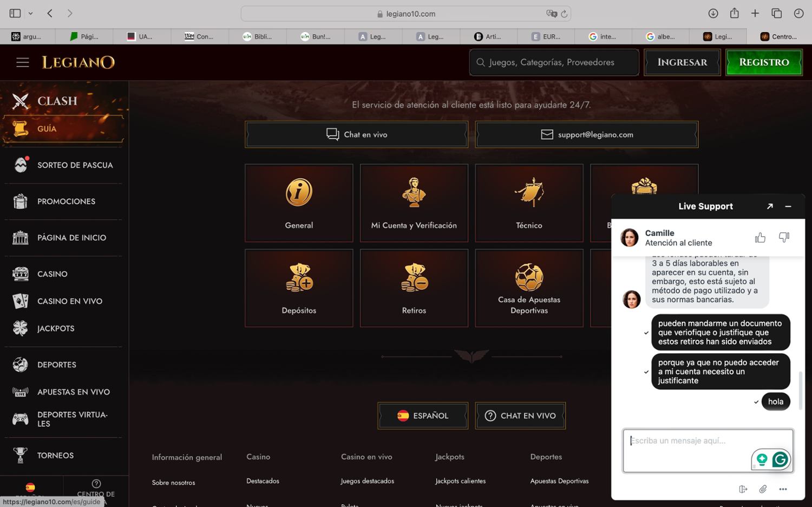Screen dimensions: 812x507
Task: Open the Retiros help category
Action: tap(414, 288)
